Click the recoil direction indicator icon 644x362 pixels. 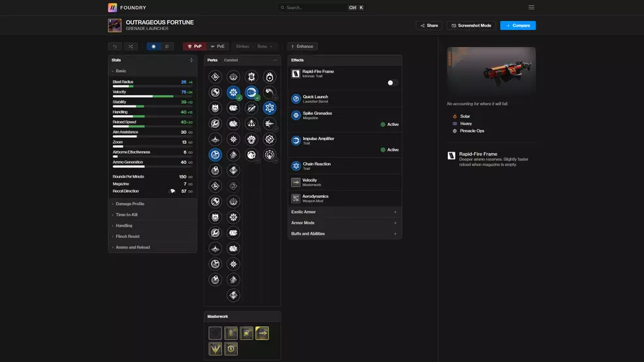tap(173, 191)
